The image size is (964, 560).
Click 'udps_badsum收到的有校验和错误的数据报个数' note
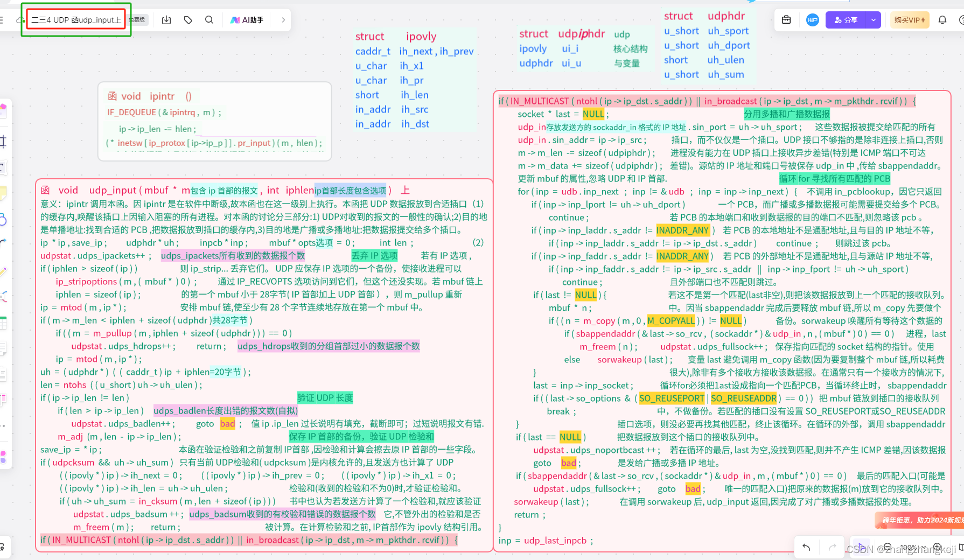pyautogui.click(x=282, y=514)
